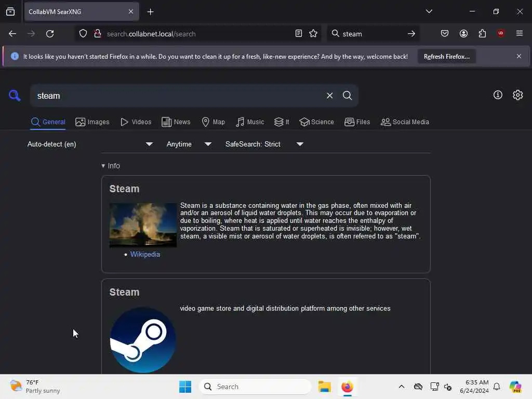Click the network display tray icon
Viewport: 532px width, 399px height.
tap(434, 387)
